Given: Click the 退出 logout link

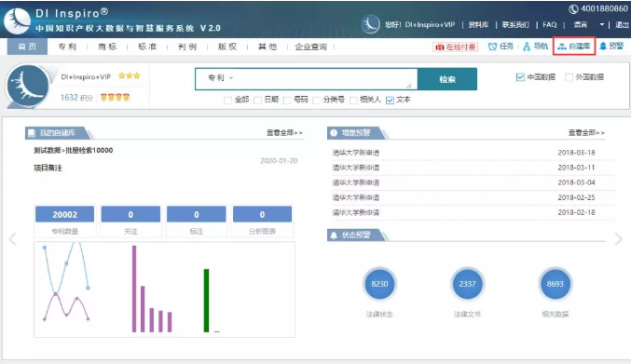Looking at the screenshot, I should tap(623, 24).
